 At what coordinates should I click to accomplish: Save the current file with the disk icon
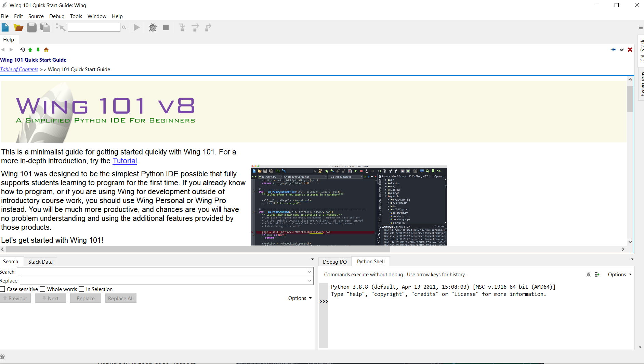point(32,27)
